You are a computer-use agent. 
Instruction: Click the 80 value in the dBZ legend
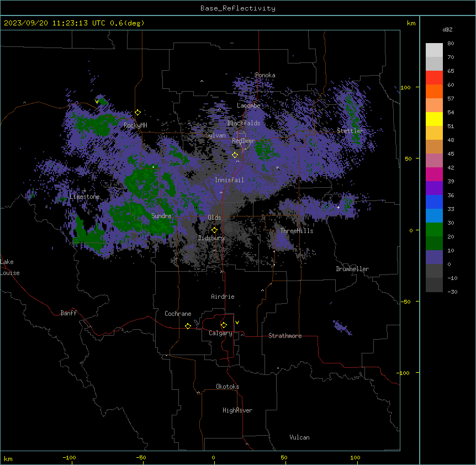tap(451, 44)
